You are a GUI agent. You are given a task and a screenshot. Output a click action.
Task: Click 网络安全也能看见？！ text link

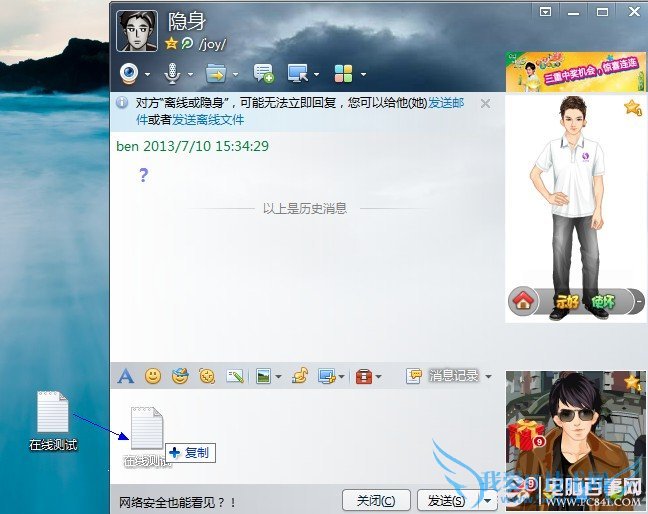pos(178,502)
